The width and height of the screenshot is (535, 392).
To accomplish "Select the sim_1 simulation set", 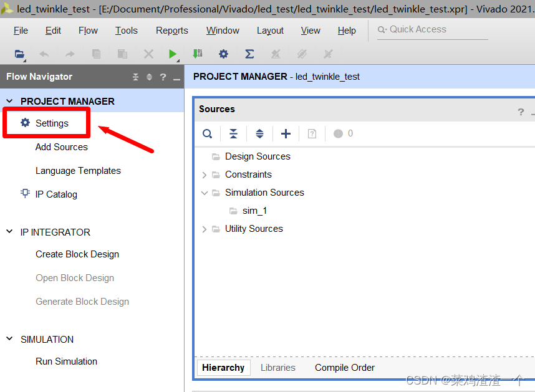I will point(254,211).
